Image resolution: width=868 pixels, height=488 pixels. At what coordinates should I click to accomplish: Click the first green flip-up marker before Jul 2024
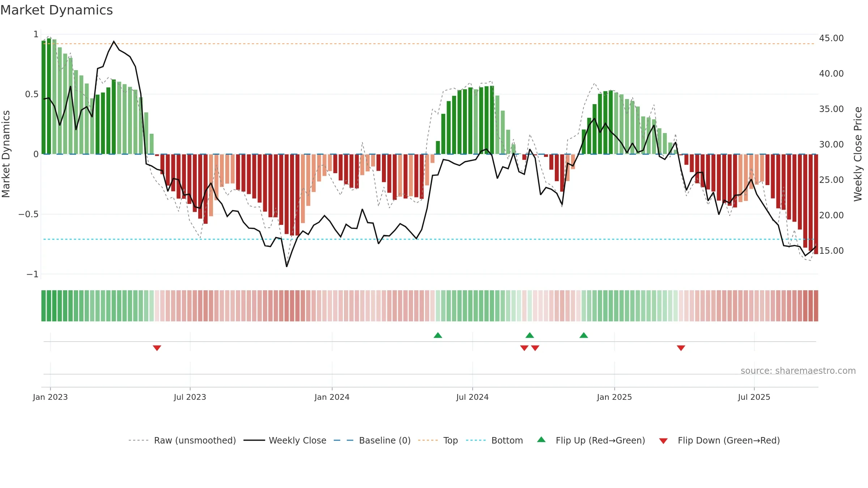coord(438,335)
